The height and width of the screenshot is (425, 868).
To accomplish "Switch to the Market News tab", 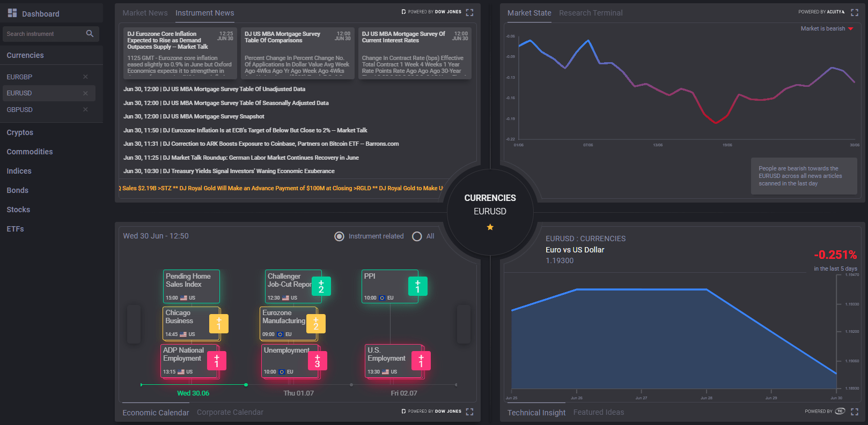I will (x=145, y=13).
